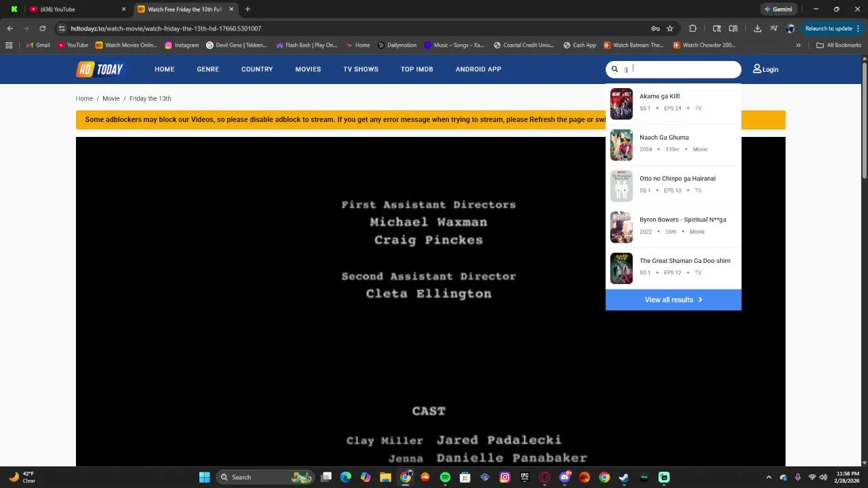Click the Gemini button in title bar
The image size is (868, 488).
click(x=778, y=9)
